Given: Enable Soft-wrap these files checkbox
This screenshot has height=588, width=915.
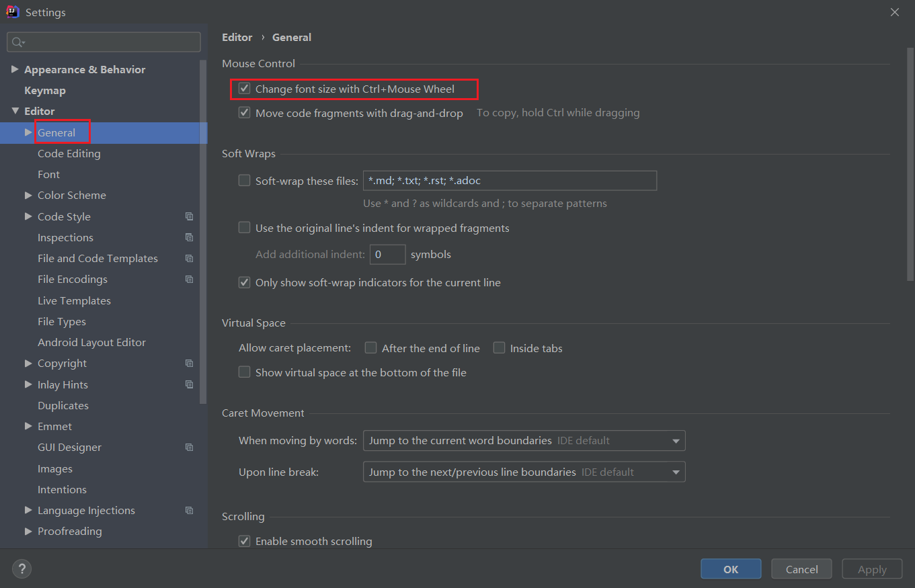Looking at the screenshot, I should [x=245, y=181].
